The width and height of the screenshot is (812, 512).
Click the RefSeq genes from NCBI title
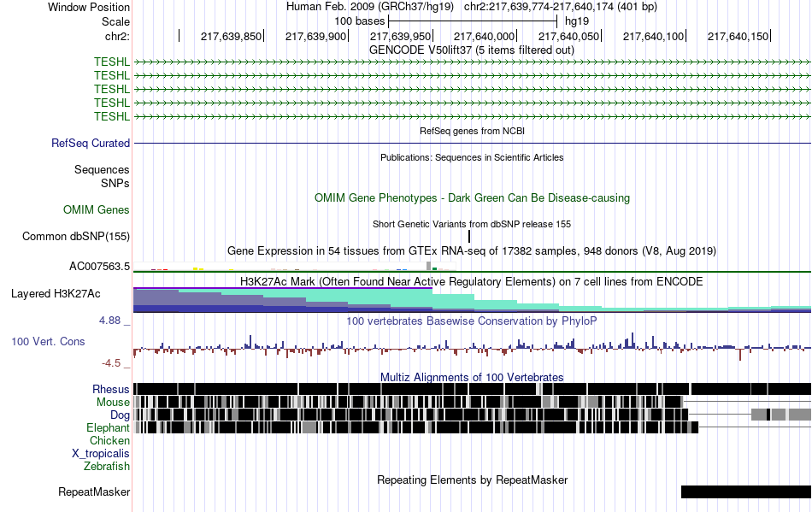click(x=472, y=131)
